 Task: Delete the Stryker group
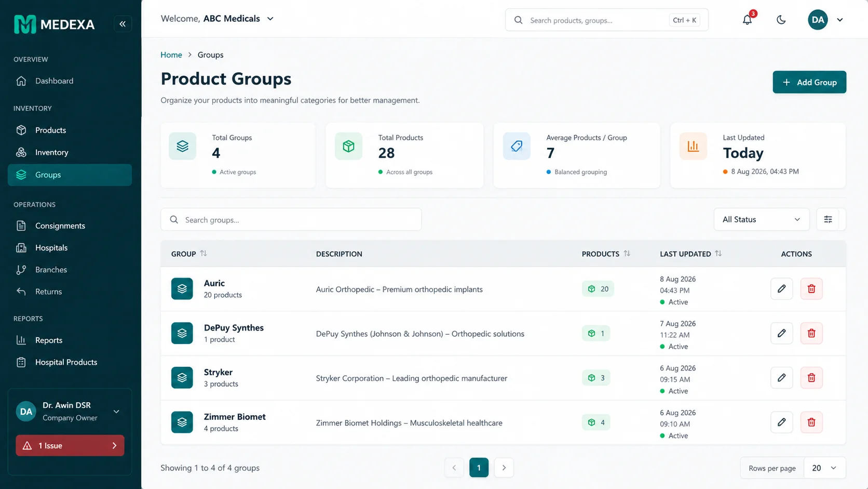pyautogui.click(x=811, y=378)
